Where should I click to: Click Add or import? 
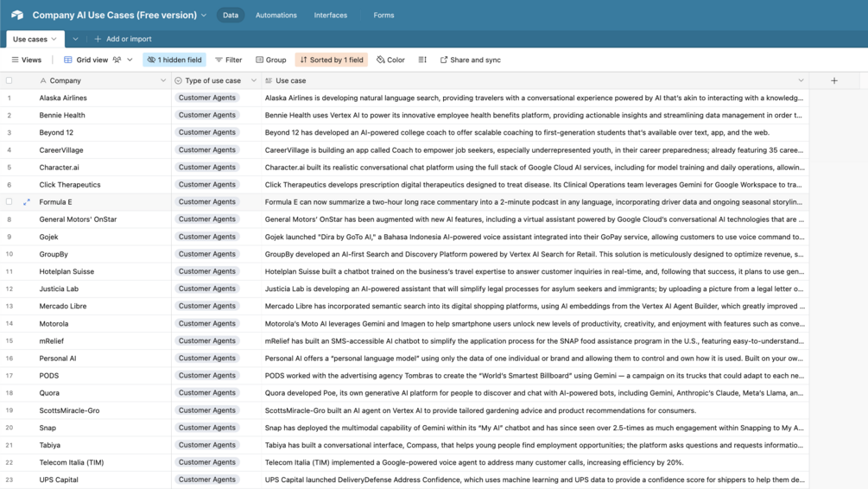click(x=123, y=39)
